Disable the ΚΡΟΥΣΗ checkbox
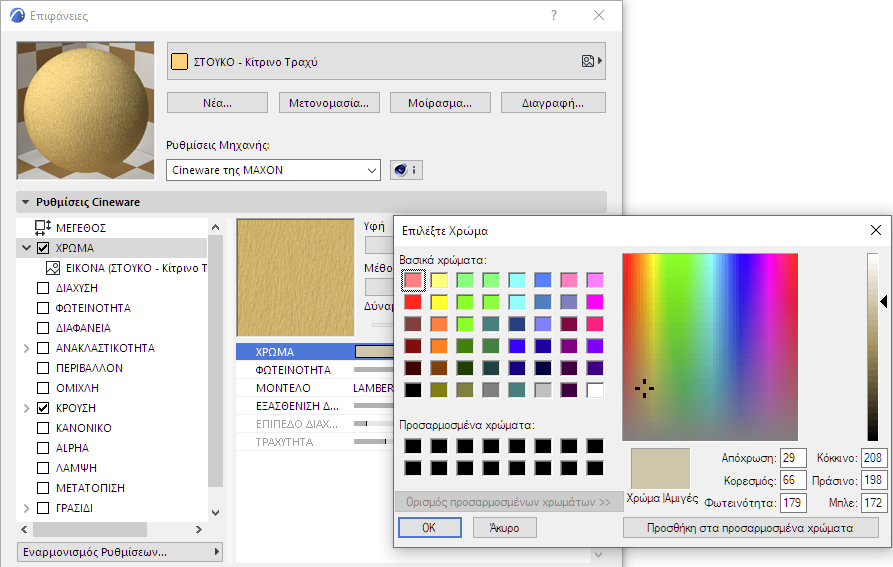This screenshot has width=893, height=567. click(x=43, y=408)
